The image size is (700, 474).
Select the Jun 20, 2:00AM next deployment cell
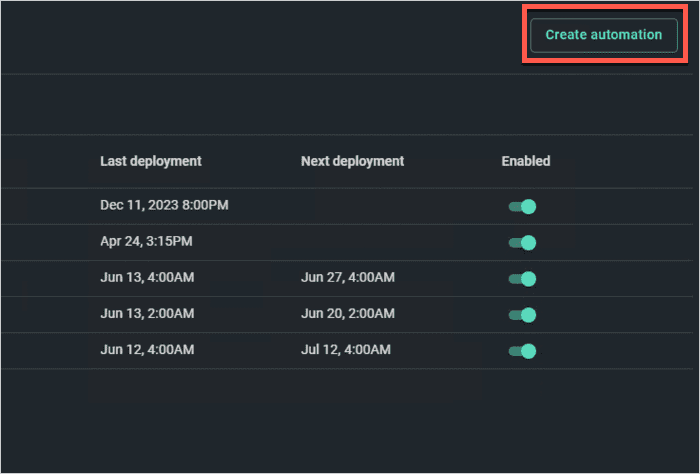point(348,314)
